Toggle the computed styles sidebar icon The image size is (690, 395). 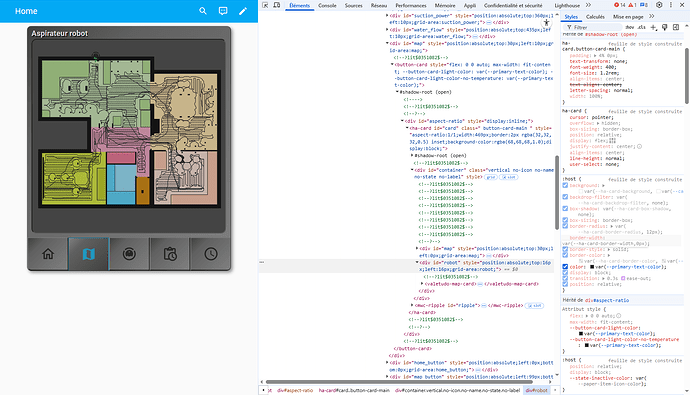click(676, 27)
